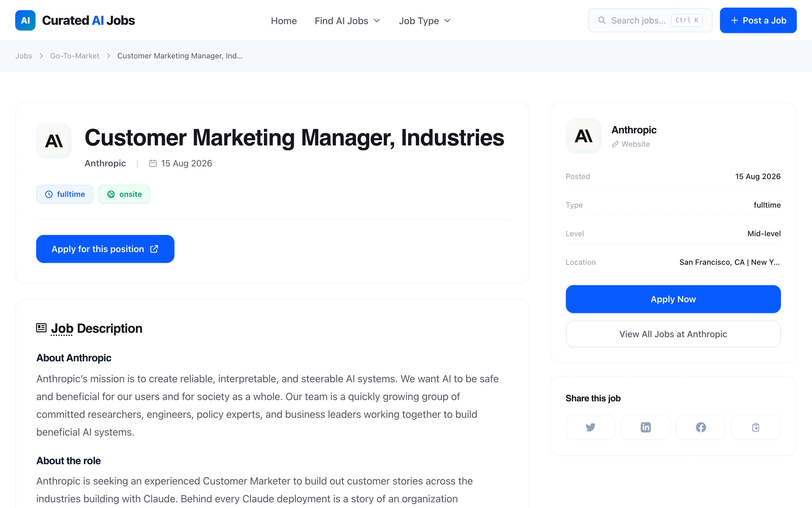Click the Anthropic logo beside job title
Image resolution: width=812 pixels, height=508 pixels.
[54, 141]
